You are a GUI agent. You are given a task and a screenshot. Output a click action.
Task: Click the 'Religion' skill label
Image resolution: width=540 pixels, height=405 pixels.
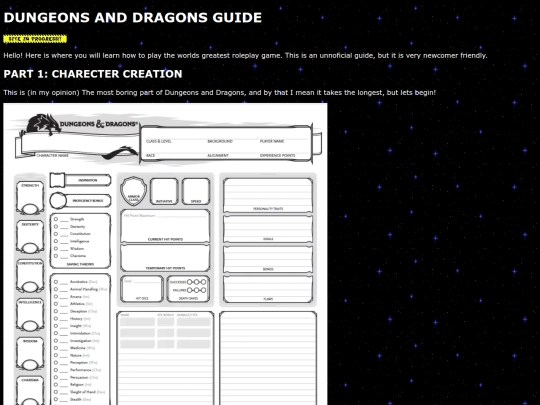pos(77,385)
